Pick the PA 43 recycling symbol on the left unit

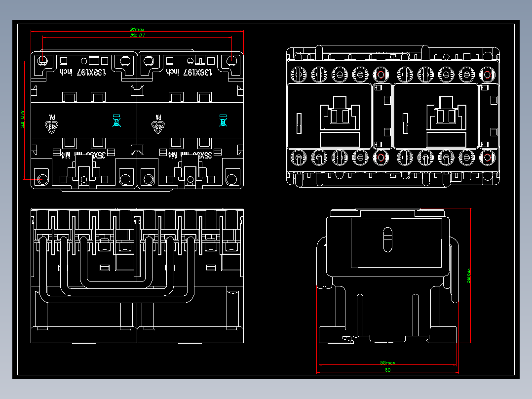tap(51, 124)
